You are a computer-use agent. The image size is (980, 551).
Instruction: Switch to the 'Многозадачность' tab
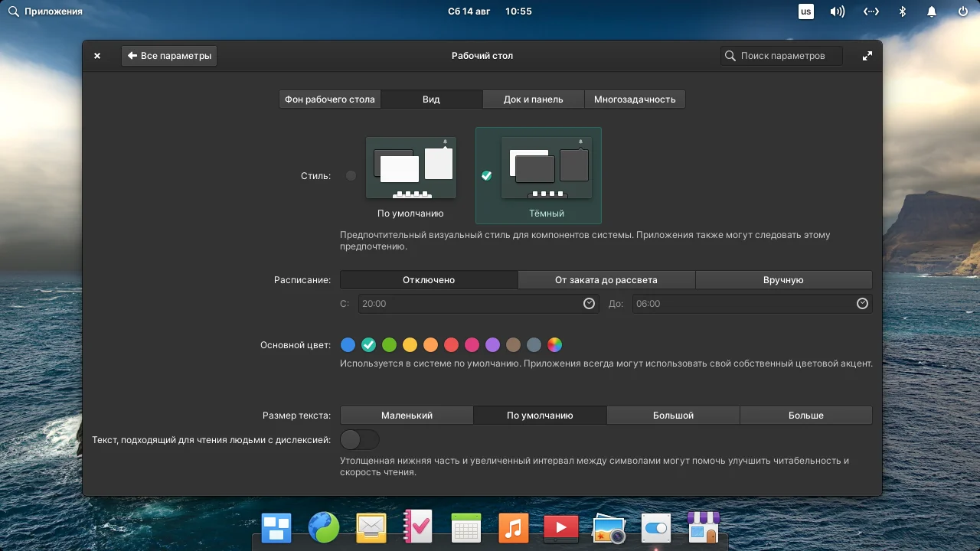pos(635,99)
